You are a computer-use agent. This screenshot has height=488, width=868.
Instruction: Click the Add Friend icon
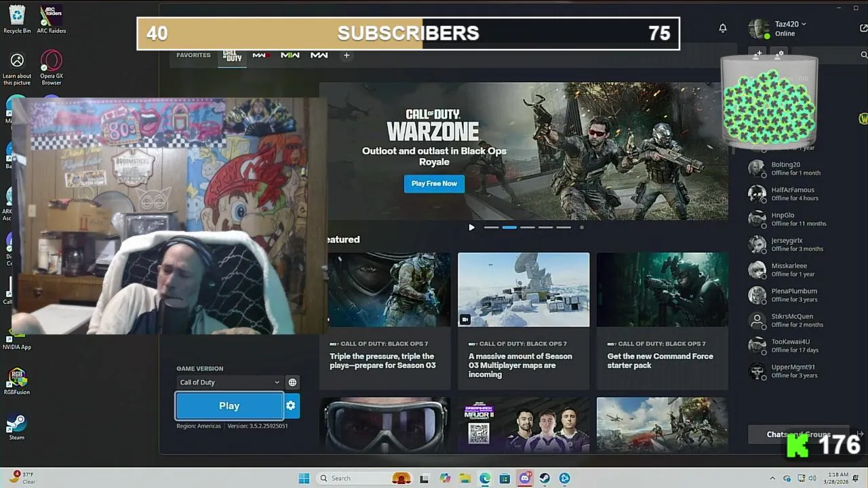(759, 54)
